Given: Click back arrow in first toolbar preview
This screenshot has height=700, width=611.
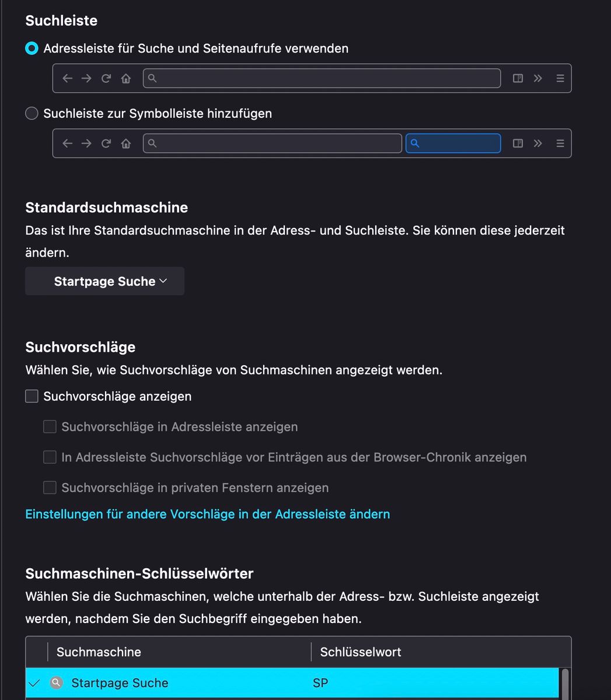Looking at the screenshot, I should pos(67,78).
